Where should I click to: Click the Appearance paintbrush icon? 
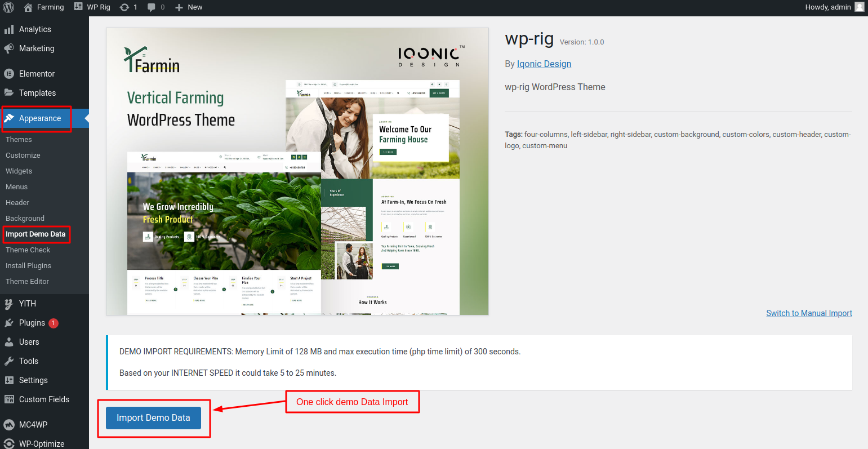9,118
